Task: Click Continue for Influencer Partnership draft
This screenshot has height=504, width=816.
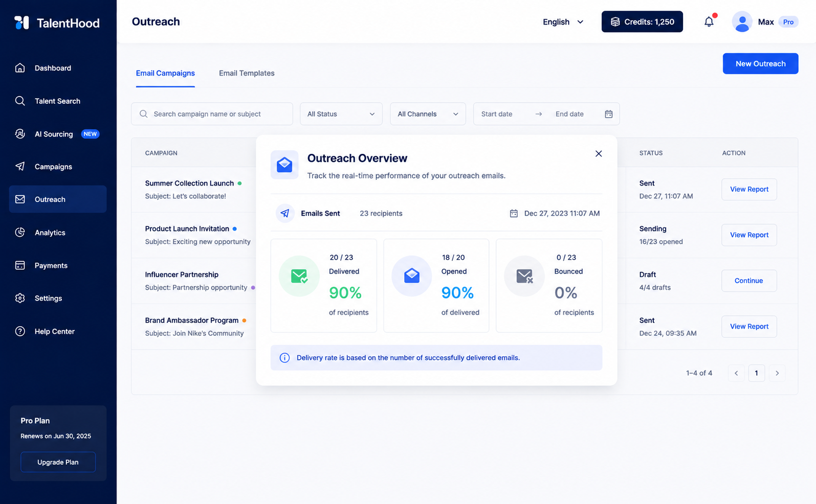Action: click(x=749, y=281)
